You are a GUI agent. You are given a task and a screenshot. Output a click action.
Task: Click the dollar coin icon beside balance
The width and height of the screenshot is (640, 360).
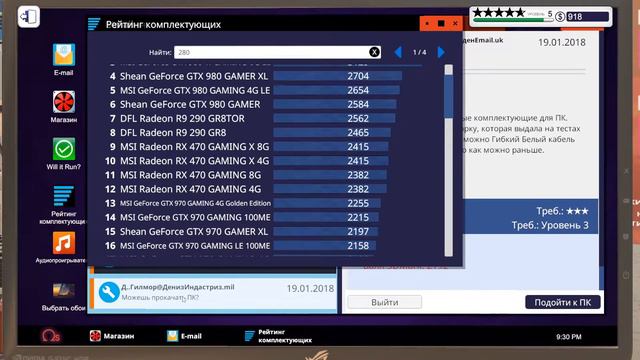click(x=560, y=17)
